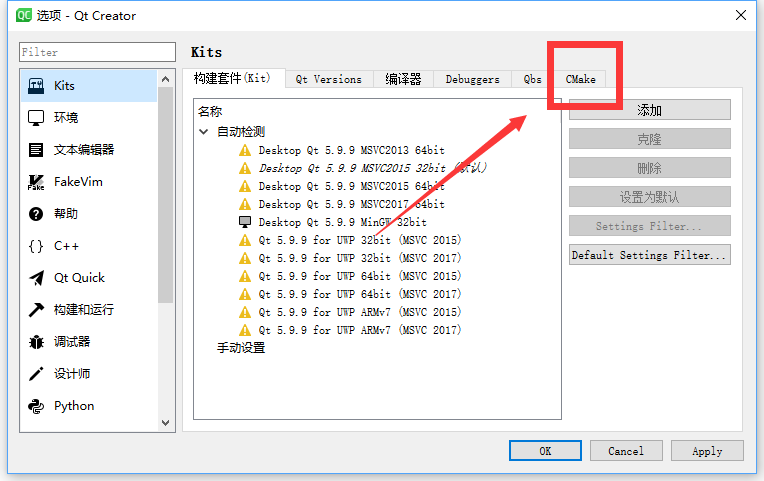The width and height of the screenshot is (764, 481).
Task: Select Desktop Qt 5.9.9 MSVC2013 64bit
Action: point(351,150)
